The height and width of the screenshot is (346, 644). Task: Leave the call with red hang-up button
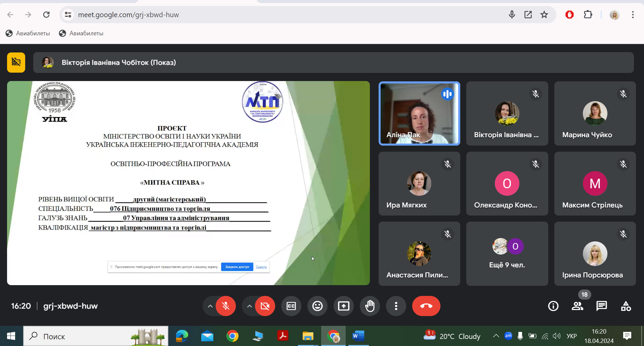point(426,306)
